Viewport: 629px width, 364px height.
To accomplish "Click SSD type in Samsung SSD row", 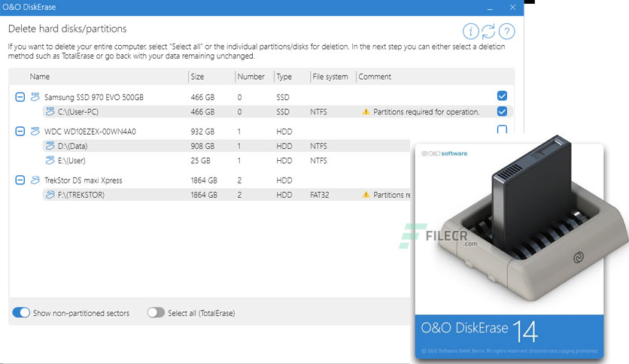I will click(x=283, y=97).
